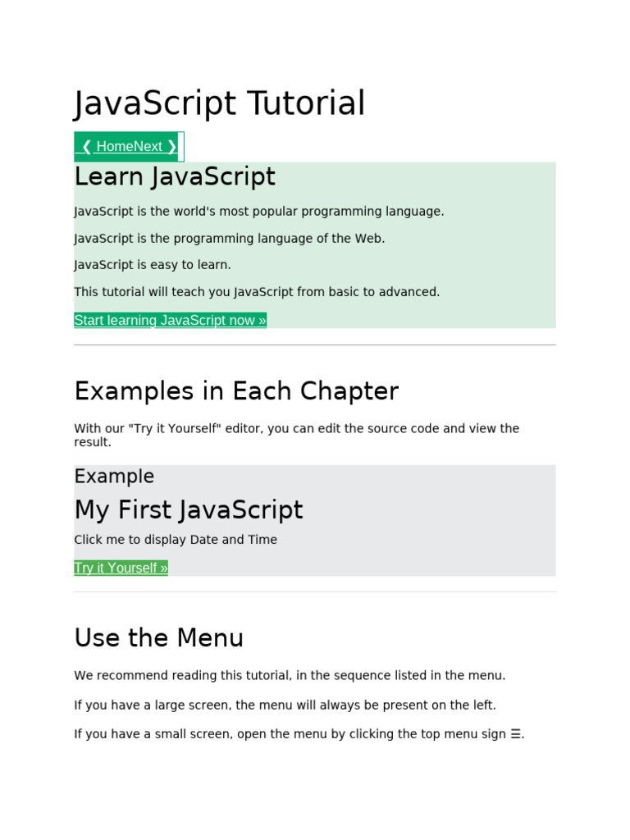630x840 pixels.
Task: Click the large screen menu sentence
Action: pyautogui.click(x=285, y=705)
